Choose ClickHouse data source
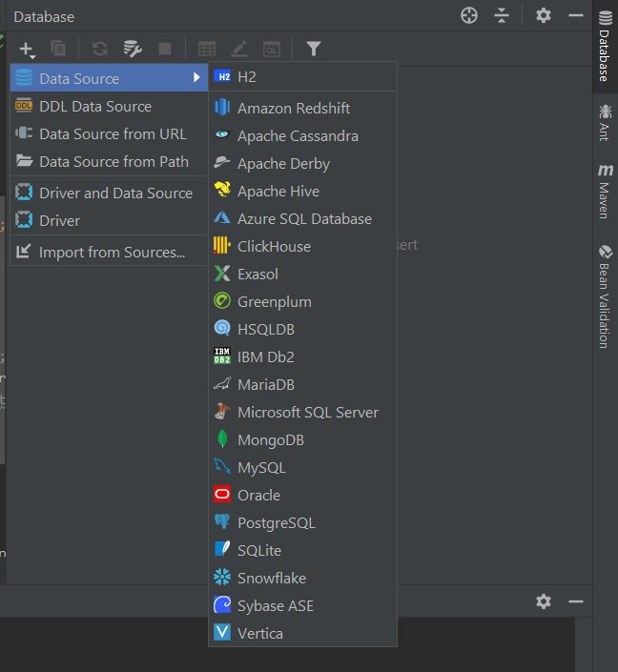Image resolution: width=618 pixels, height=672 pixels. pos(302,247)
